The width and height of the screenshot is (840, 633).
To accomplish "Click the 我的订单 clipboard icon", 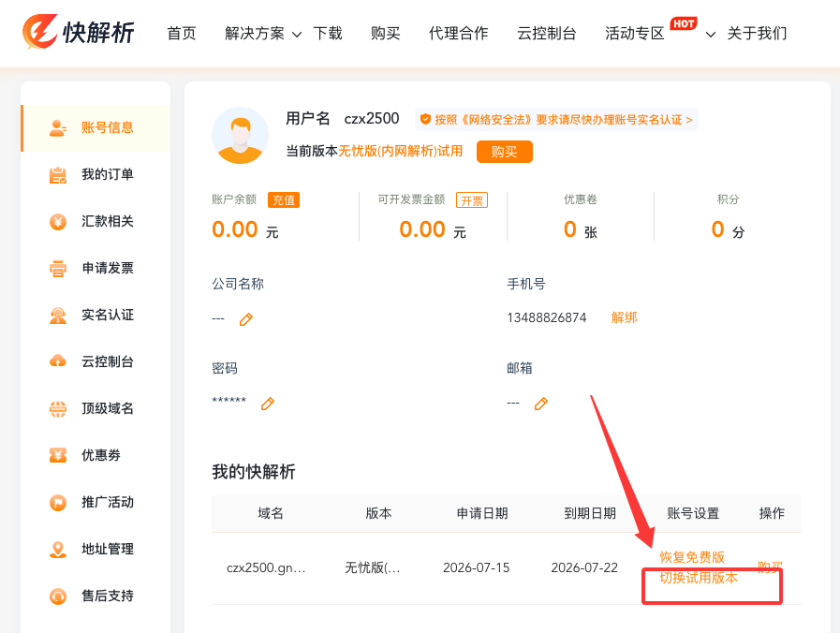I will 58,175.
